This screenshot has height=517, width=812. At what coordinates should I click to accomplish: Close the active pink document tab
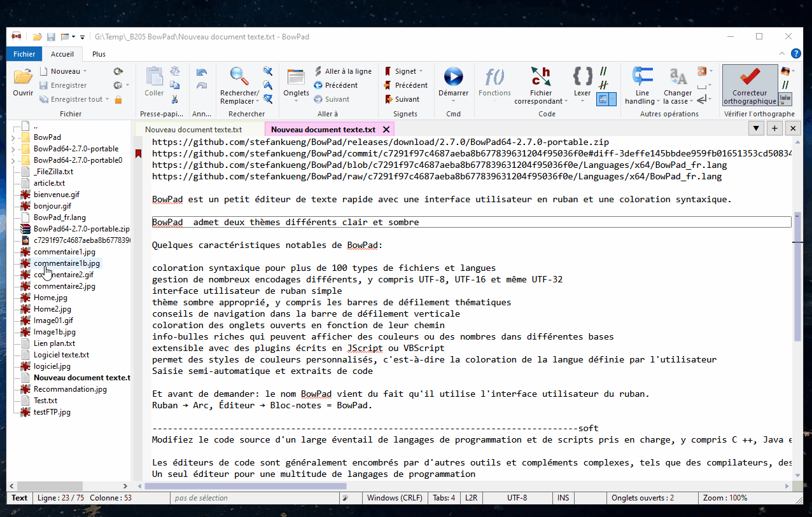pyautogui.click(x=387, y=129)
